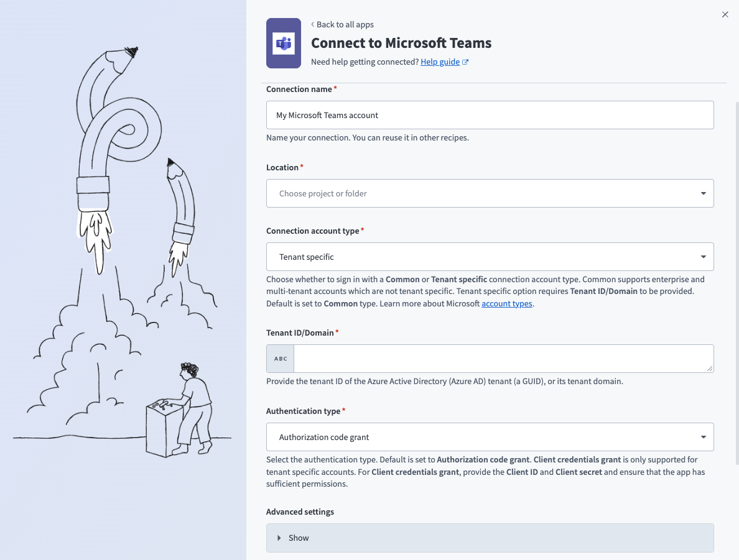Click the Microsoft Teams app logo
This screenshot has width=739, height=560.
(284, 44)
